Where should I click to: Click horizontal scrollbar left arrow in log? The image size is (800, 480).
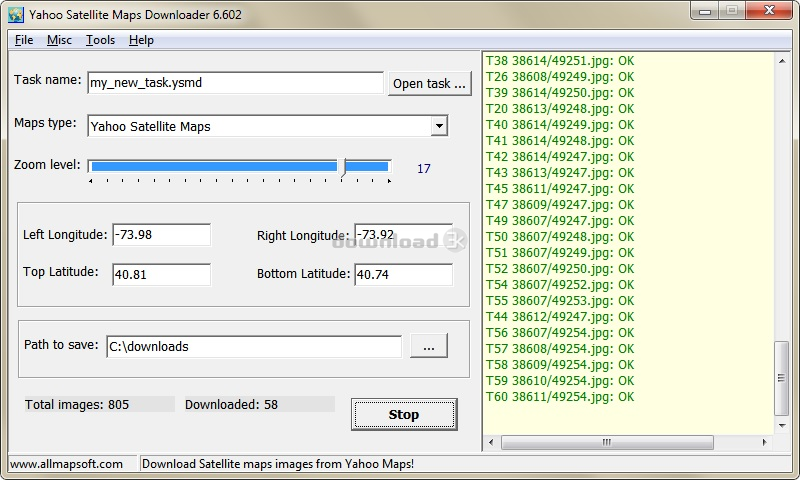491,442
